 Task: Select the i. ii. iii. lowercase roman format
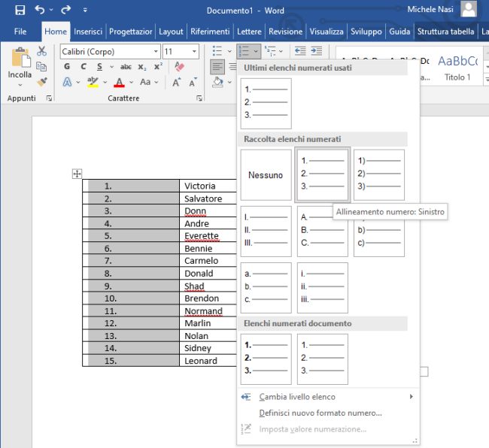coord(323,288)
